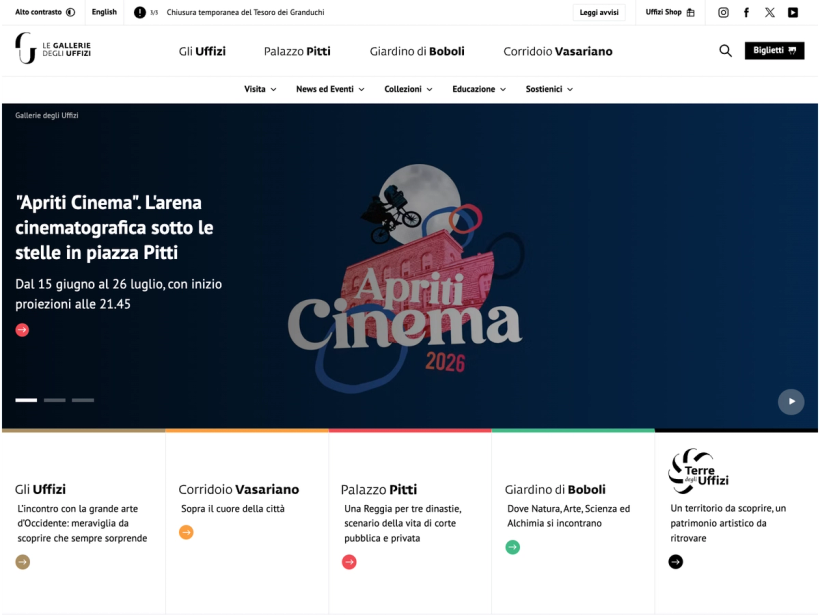Expand the Educazione dropdown menu
Screen dimensions: 820x615
pos(479,89)
